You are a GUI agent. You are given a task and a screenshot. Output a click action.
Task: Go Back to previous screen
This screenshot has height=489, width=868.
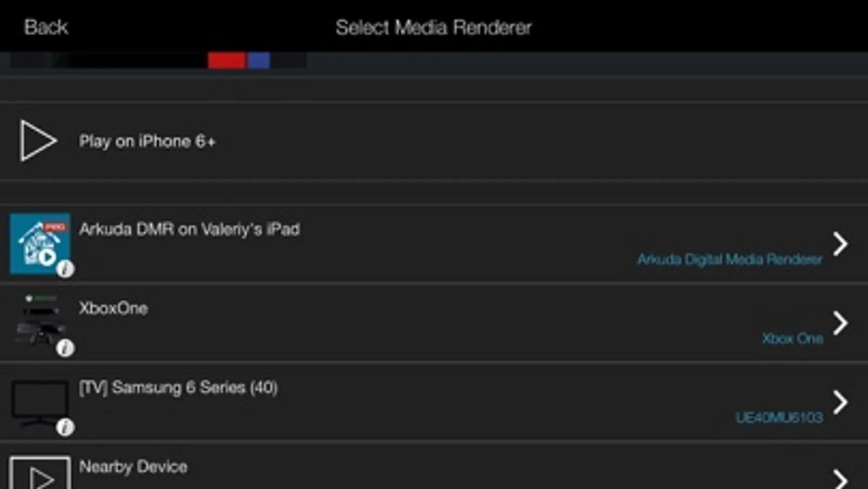click(46, 27)
